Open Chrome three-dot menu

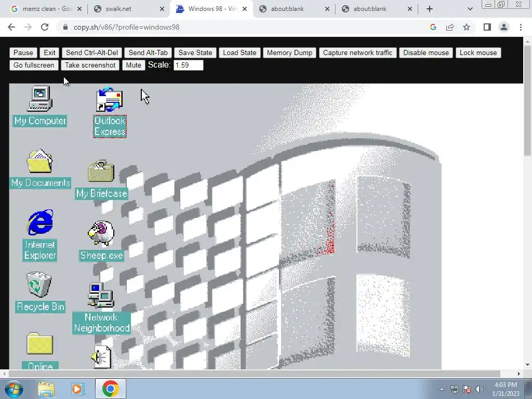(521, 27)
